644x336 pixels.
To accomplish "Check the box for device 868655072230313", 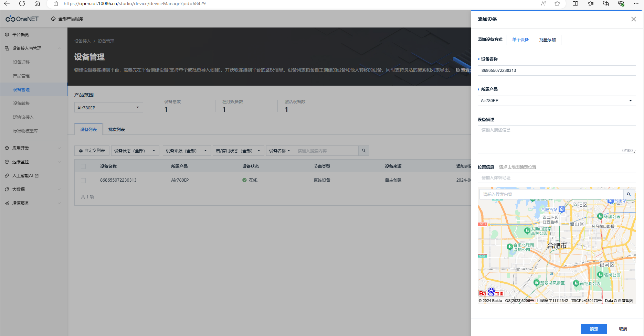I will [83, 180].
